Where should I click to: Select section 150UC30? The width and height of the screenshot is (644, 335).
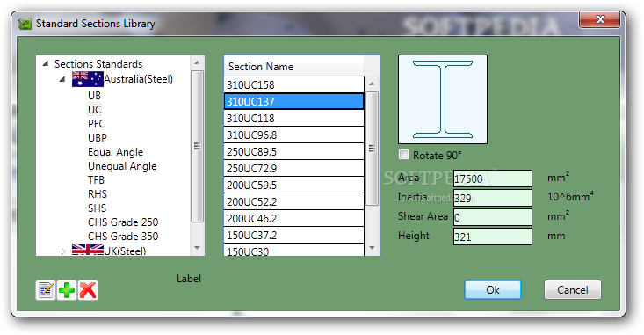[294, 251]
